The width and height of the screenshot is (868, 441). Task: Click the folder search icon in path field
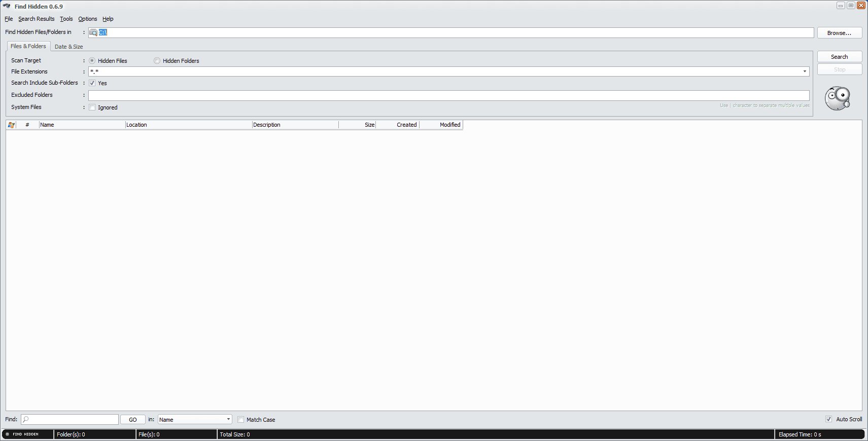[x=93, y=32]
